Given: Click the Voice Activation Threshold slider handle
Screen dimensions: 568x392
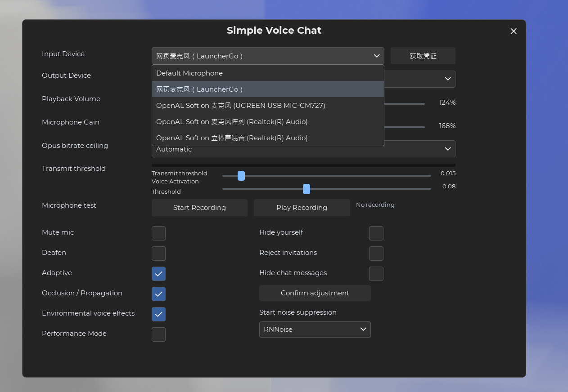Looking at the screenshot, I should 307,189.
